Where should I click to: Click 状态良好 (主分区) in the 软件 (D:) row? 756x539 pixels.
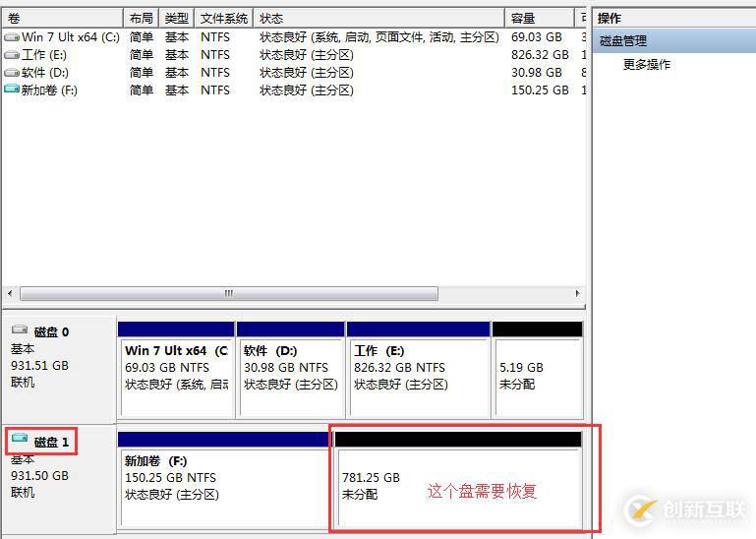[306, 73]
